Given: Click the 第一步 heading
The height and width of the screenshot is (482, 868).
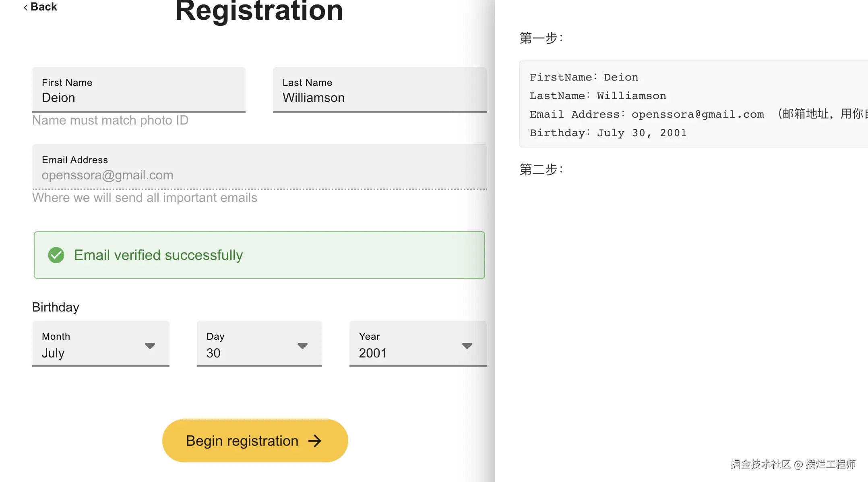Looking at the screenshot, I should click(541, 38).
